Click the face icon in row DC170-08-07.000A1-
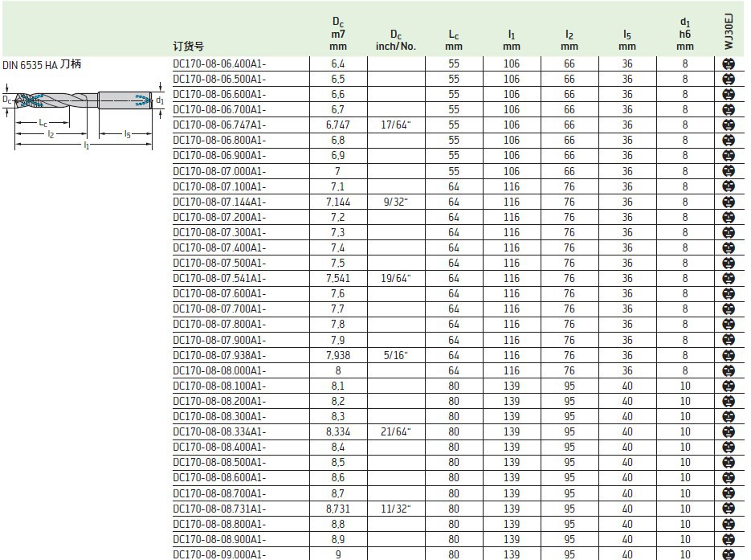The height and width of the screenshot is (560, 751). click(728, 171)
